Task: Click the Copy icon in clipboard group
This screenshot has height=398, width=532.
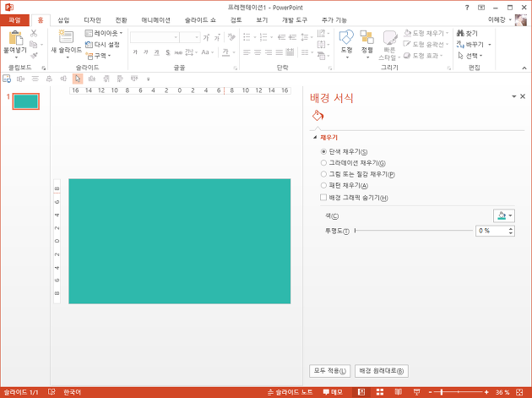Action: coord(34,44)
